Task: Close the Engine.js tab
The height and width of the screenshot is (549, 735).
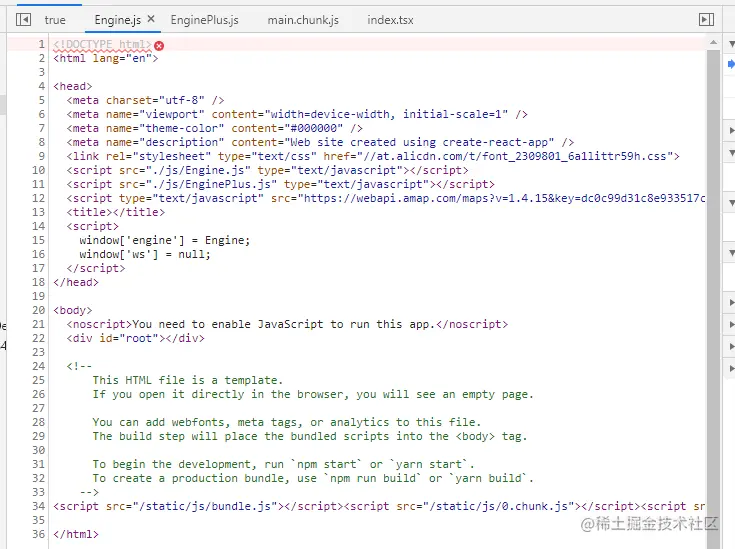Action: tap(151, 19)
